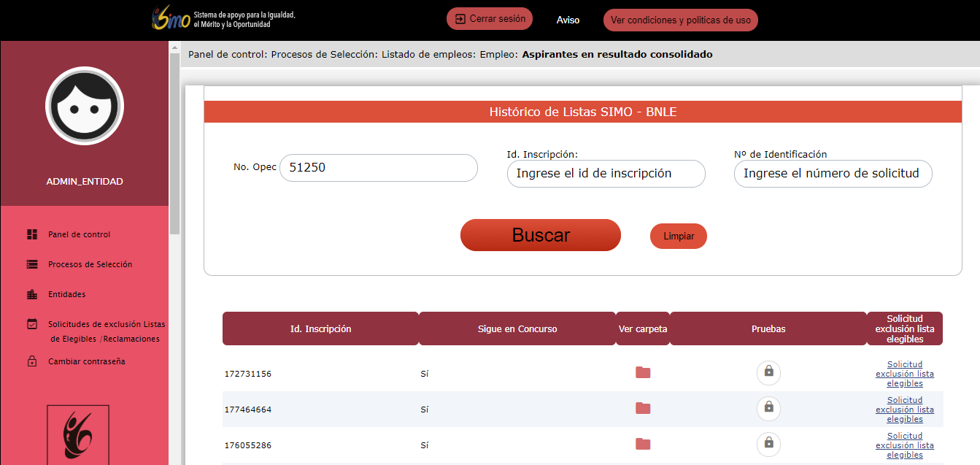Click lock icon for inscription 176055286
The width and height of the screenshot is (980, 465).
(x=768, y=444)
